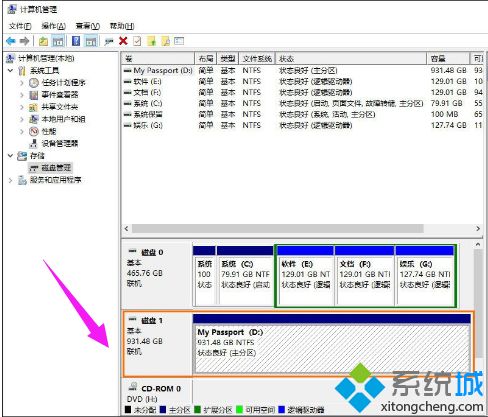Select the 娱乐 (G:) volume row
The image size is (488, 417).
[x=303, y=125]
